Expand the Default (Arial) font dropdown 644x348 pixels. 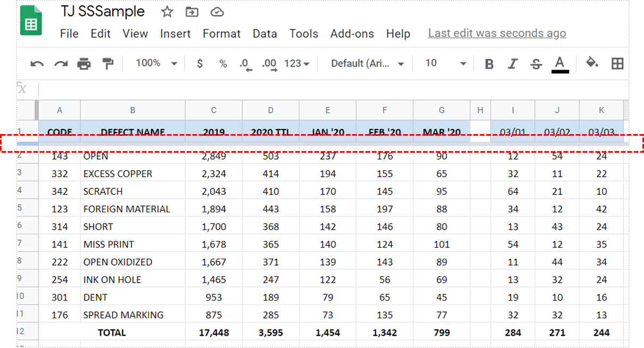[367, 63]
